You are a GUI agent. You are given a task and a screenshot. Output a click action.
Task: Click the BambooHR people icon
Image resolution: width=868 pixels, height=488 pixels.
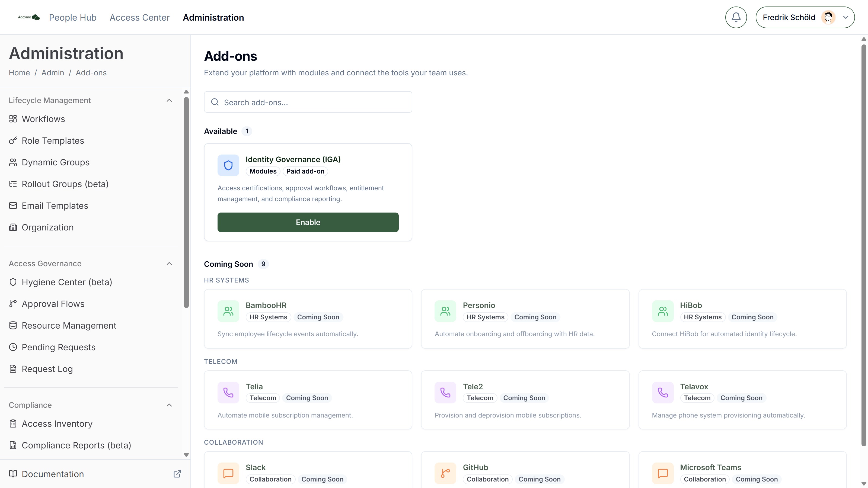click(228, 311)
